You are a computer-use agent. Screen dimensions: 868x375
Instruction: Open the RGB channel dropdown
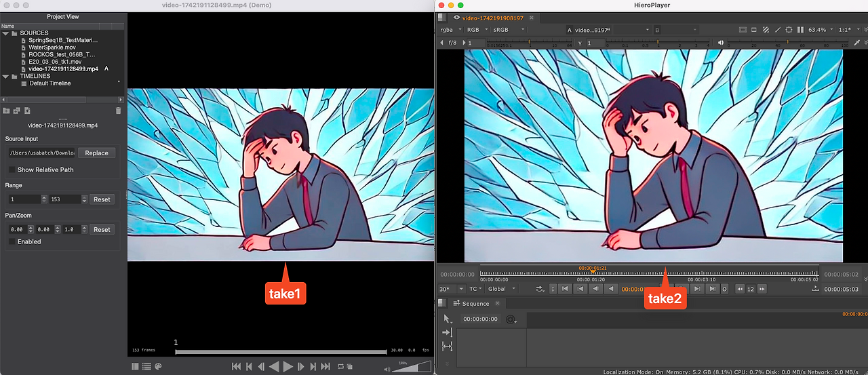click(x=477, y=30)
